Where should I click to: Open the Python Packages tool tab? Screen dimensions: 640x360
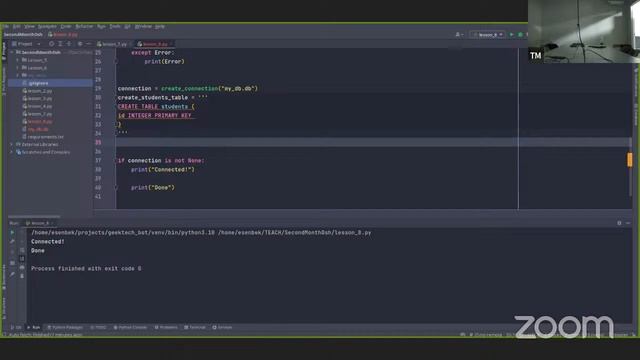pyautogui.click(x=65, y=327)
